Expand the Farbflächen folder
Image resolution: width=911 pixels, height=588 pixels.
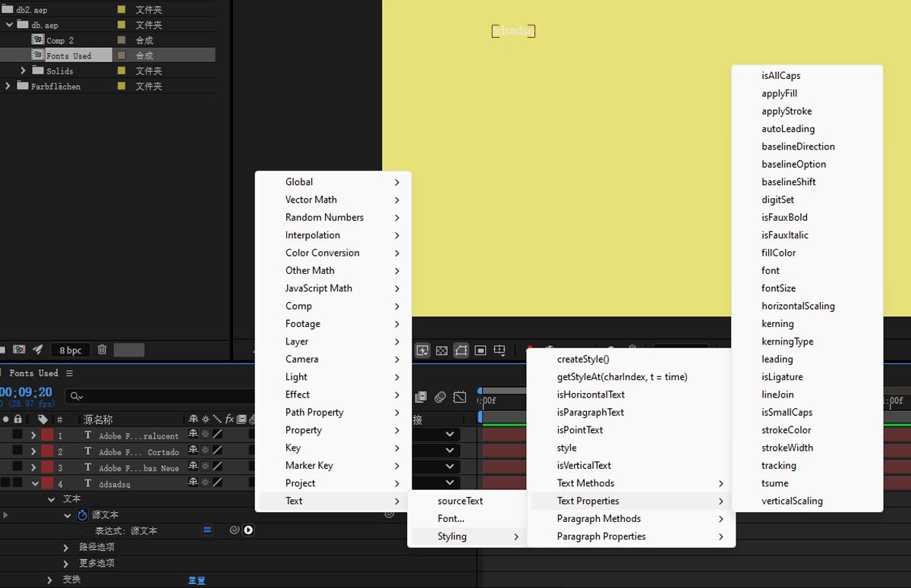tap(8, 86)
